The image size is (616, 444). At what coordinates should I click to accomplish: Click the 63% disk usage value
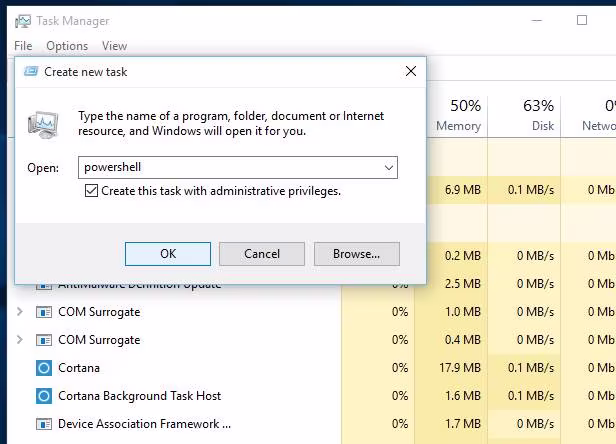click(x=538, y=106)
